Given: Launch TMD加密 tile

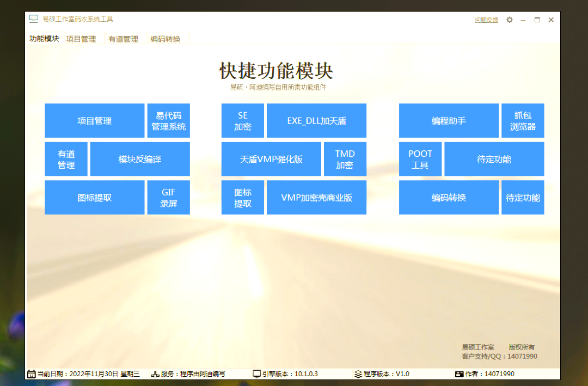Looking at the screenshot, I should (345, 159).
